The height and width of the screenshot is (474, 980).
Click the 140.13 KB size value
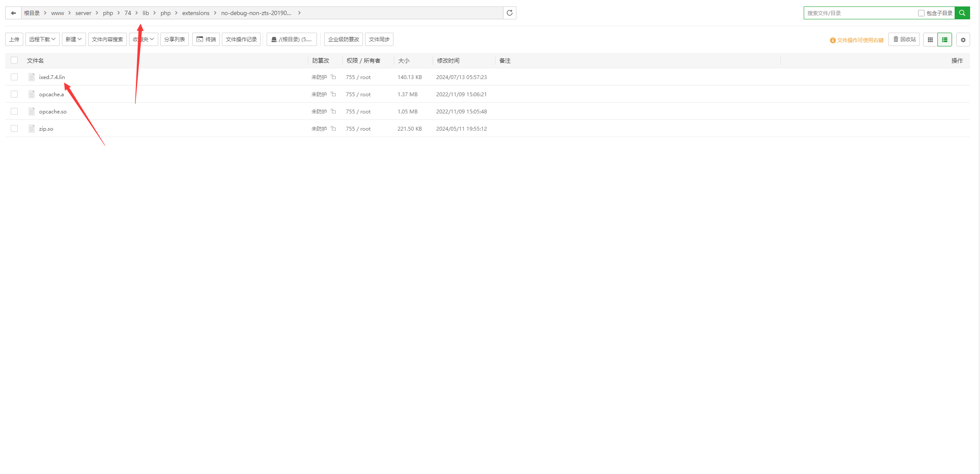click(x=410, y=77)
